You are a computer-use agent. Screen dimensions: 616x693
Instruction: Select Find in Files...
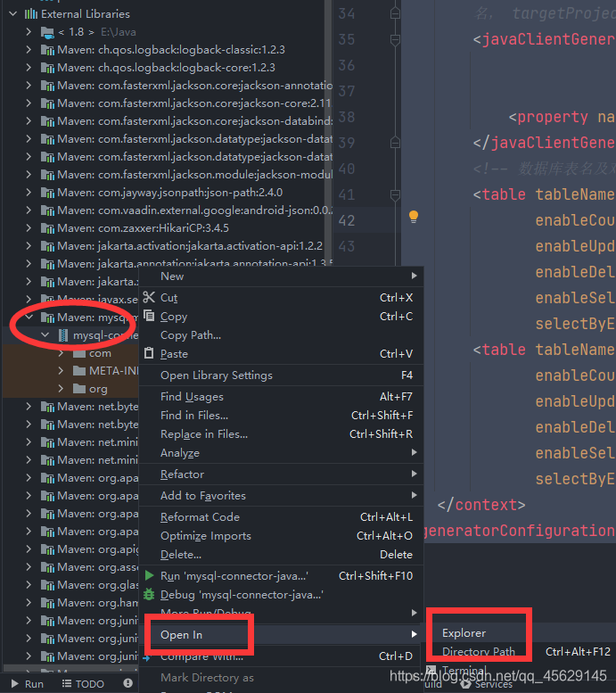coord(281,416)
